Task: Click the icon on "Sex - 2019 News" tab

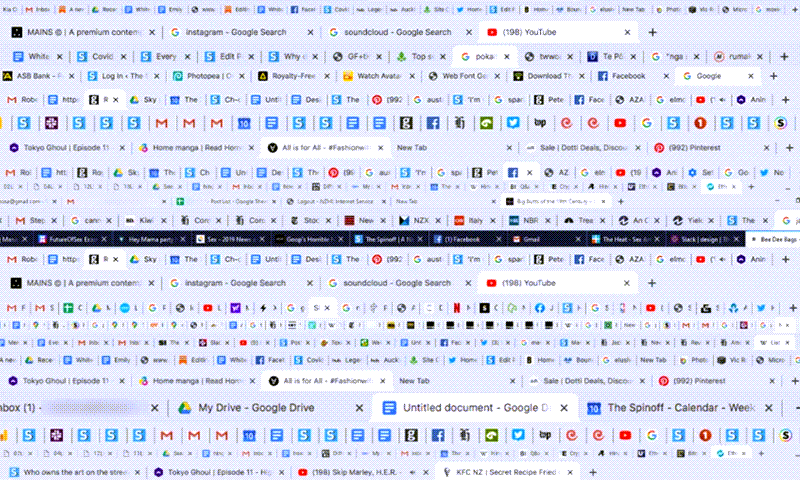Action: pyautogui.click(x=201, y=239)
